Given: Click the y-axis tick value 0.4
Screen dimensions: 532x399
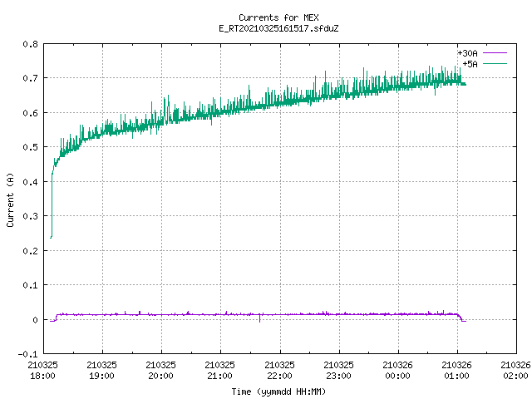Looking at the screenshot, I should click(30, 182).
